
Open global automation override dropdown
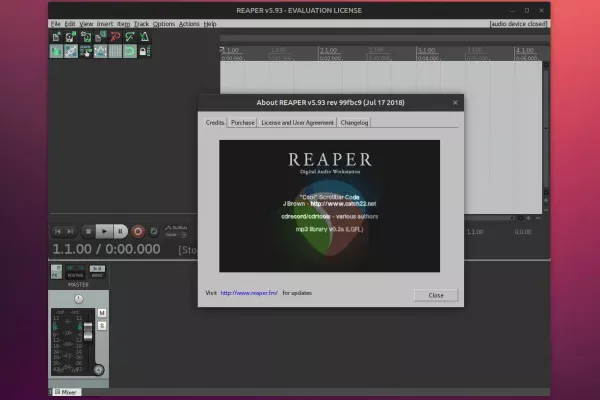point(176,231)
